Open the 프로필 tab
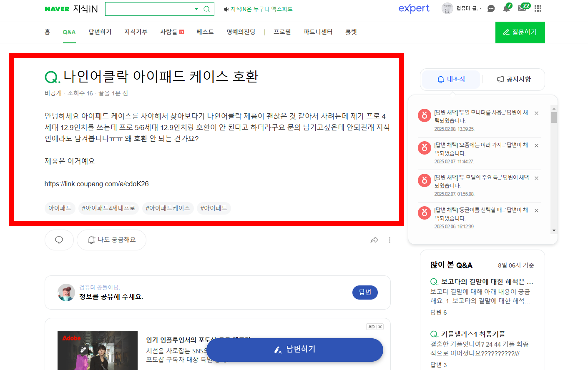 coord(282,32)
